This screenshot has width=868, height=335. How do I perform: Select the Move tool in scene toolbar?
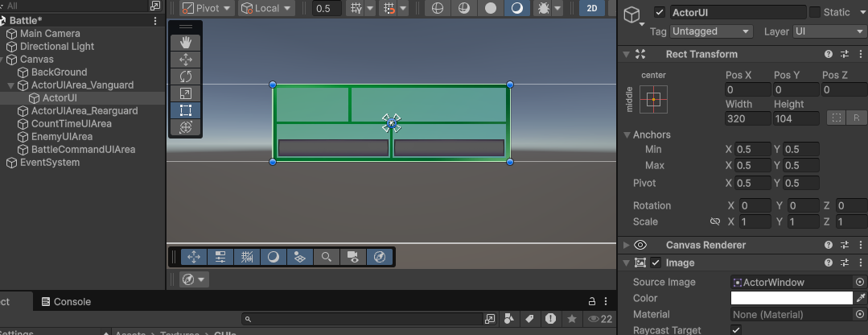coord(186,59)
